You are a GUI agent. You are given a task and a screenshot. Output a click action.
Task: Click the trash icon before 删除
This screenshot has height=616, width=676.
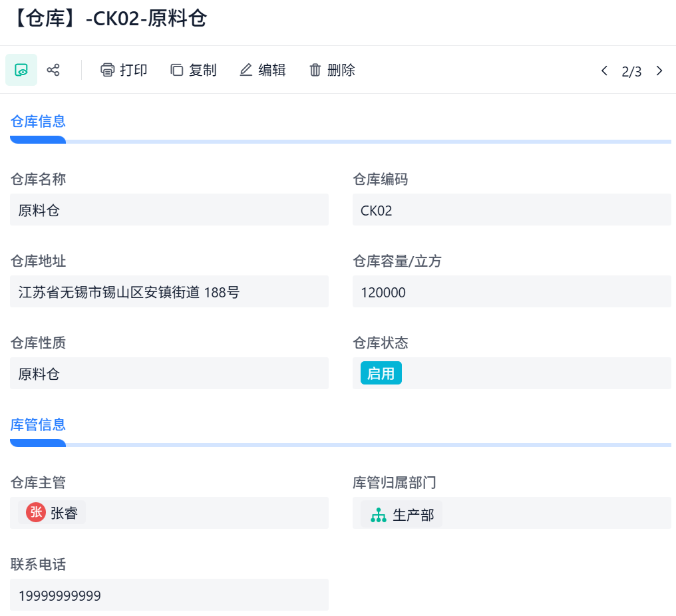315,70
